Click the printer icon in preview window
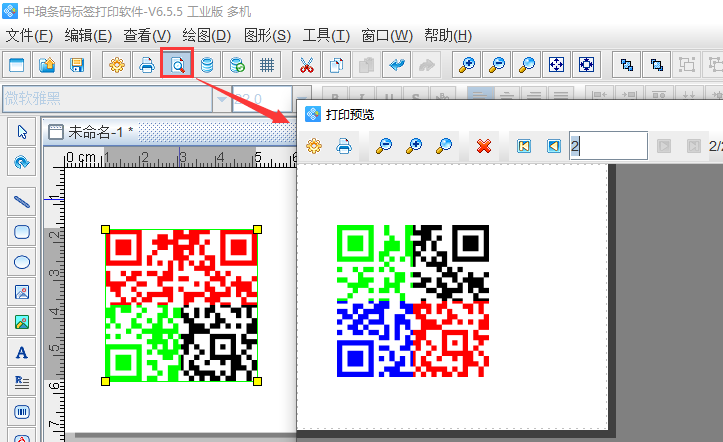Viewport: 723px width, 442px height. click(344, 146)
